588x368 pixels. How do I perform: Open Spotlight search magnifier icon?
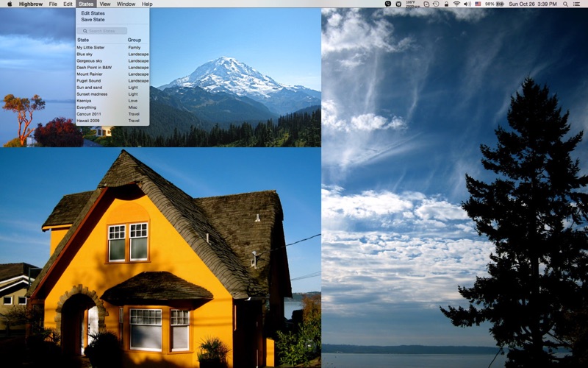point(565,4)
